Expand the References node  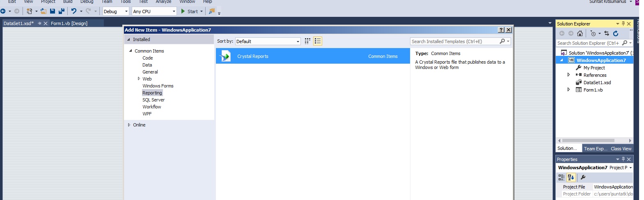[568, 75]
